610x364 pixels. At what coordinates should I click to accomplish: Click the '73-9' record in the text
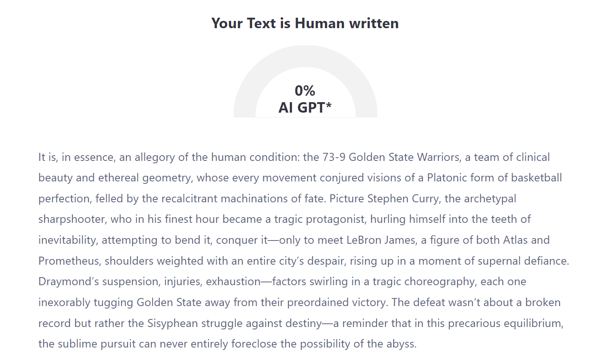pos(334,157)
